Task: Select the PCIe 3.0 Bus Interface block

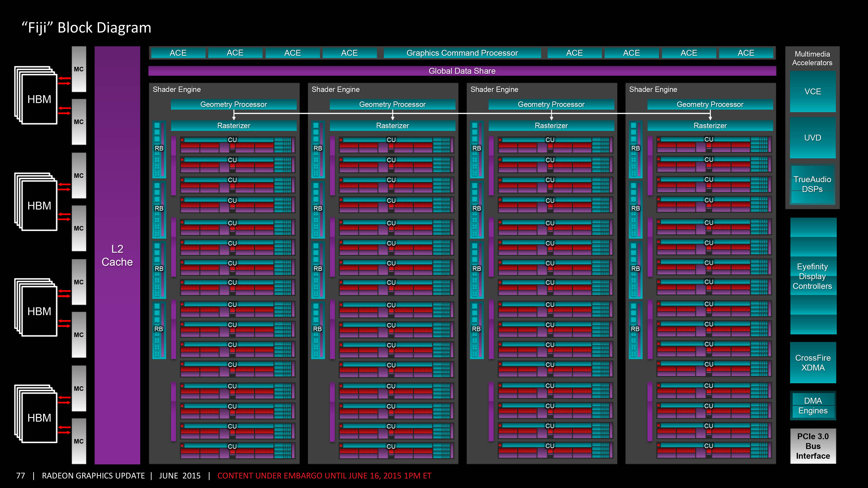Action: (812, 446)
